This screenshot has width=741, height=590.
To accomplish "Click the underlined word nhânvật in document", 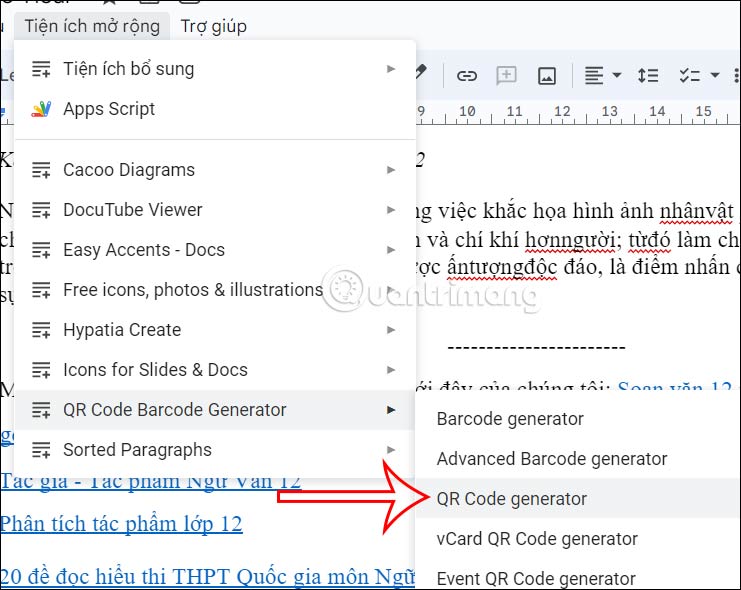I will (x=697, y=212).
